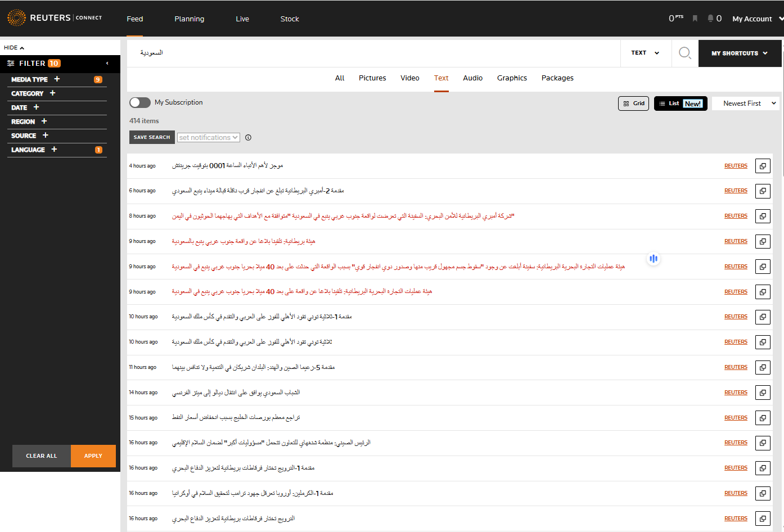784x532 pixels.
Task: Click the Reuters Connect logo
Action: click(x=55, y=18)
